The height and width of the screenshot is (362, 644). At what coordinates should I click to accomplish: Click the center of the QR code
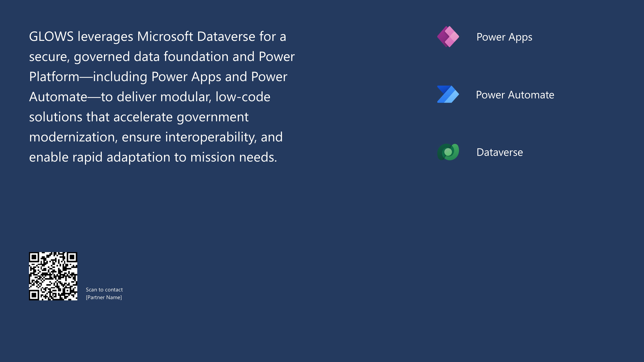[x=53, y=276]
